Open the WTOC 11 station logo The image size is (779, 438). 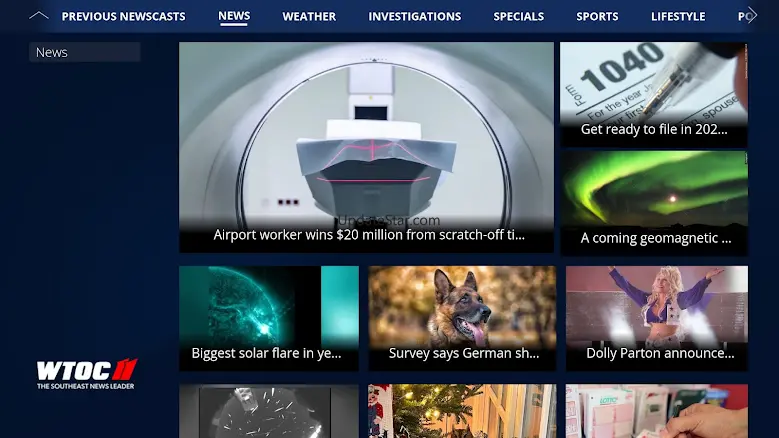(86, 374)
